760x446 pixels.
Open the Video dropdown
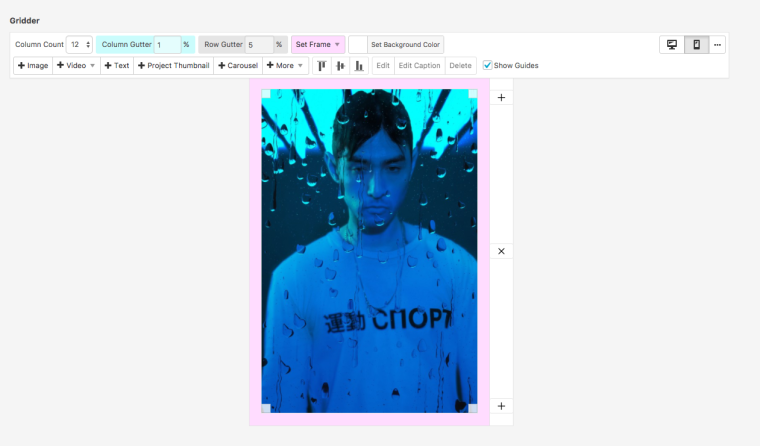coord(76,66)
